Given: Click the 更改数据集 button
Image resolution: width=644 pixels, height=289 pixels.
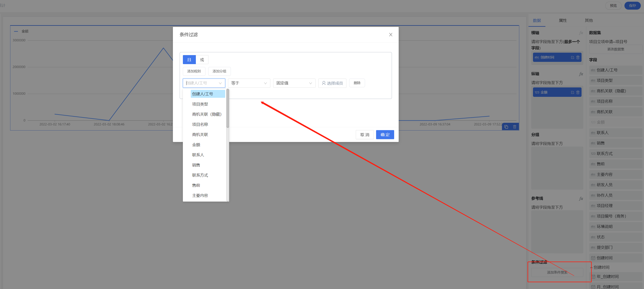Looking at the screenshot, I should click(616, 49).
